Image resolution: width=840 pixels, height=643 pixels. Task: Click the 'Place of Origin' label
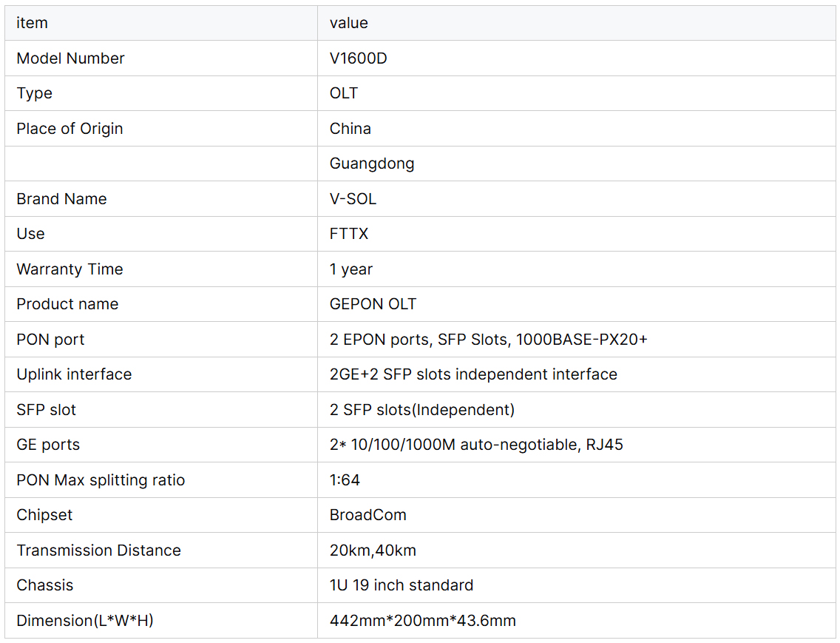[x=70, y=129]
